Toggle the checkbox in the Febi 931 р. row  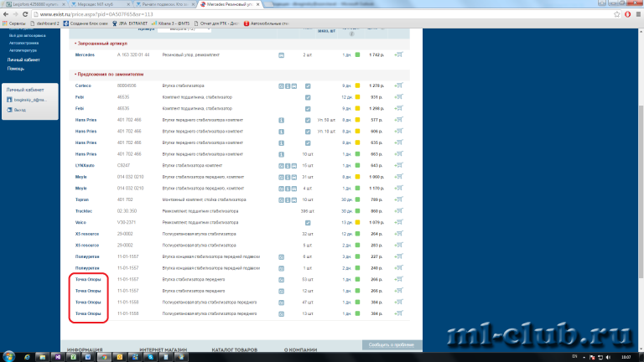[308, 97]
